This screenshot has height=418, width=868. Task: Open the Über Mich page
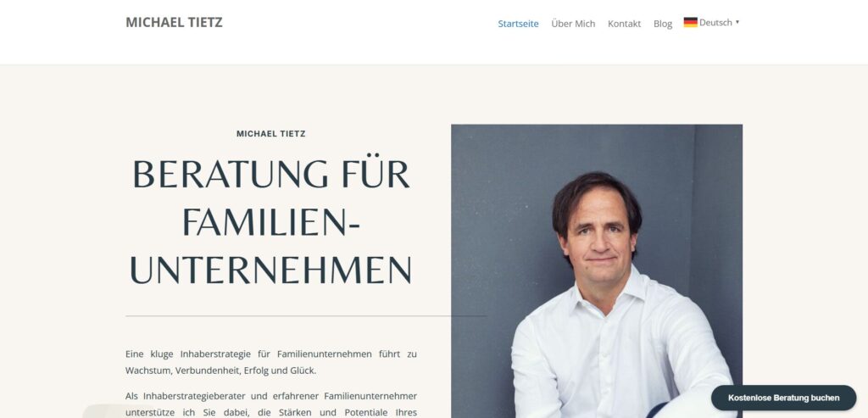[x=573, y=24]
